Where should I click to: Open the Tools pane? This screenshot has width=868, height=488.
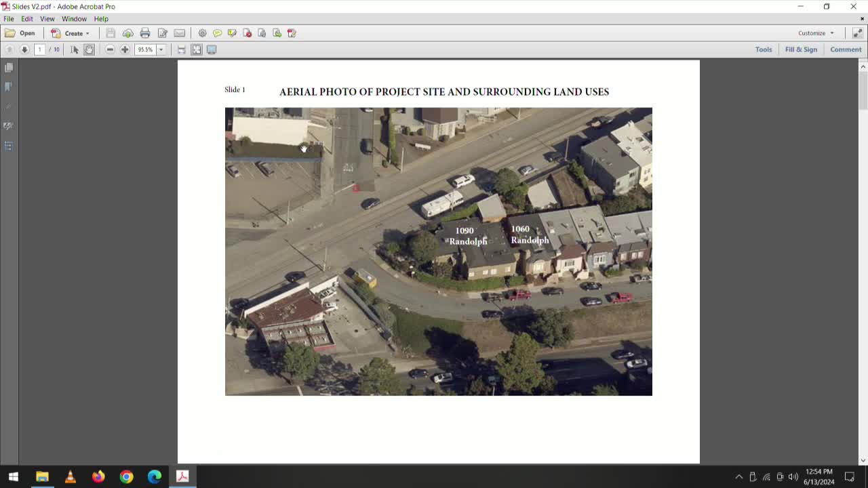pos(764,49)
